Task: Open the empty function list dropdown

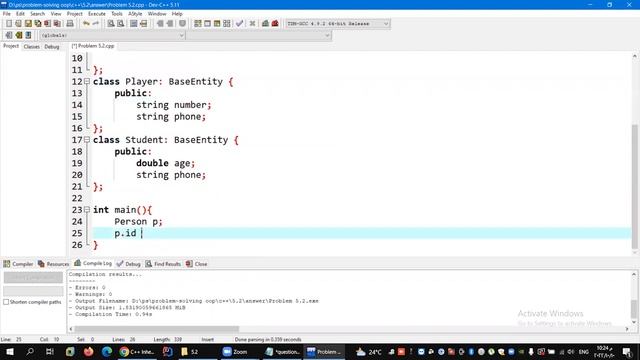Action: pyautogui.click(x=259, y=35)
